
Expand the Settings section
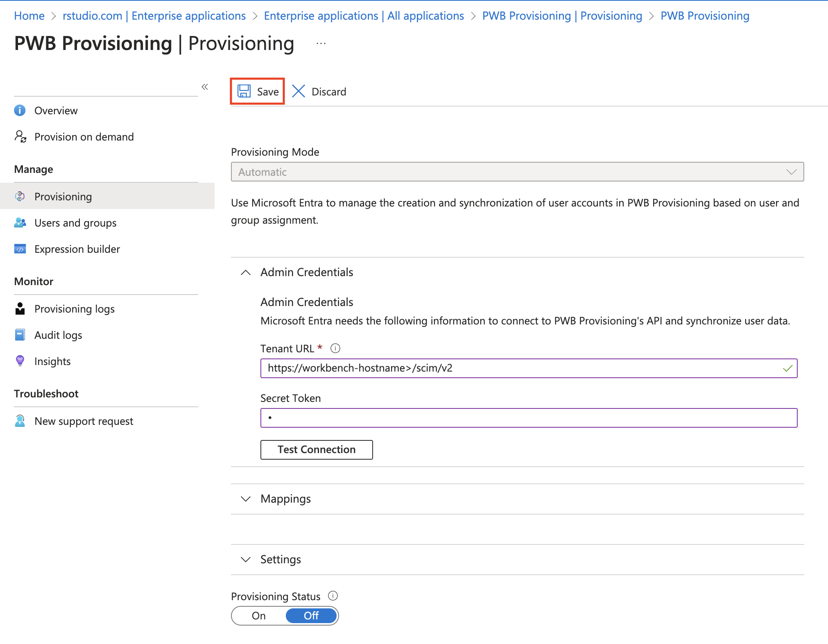(246, 559)
